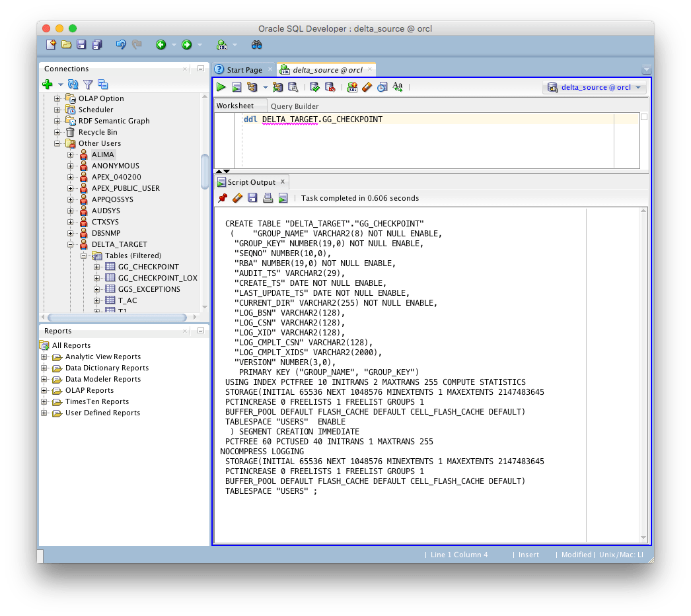Click the Run Script icon
691x616 pixels.
point(236,87)
